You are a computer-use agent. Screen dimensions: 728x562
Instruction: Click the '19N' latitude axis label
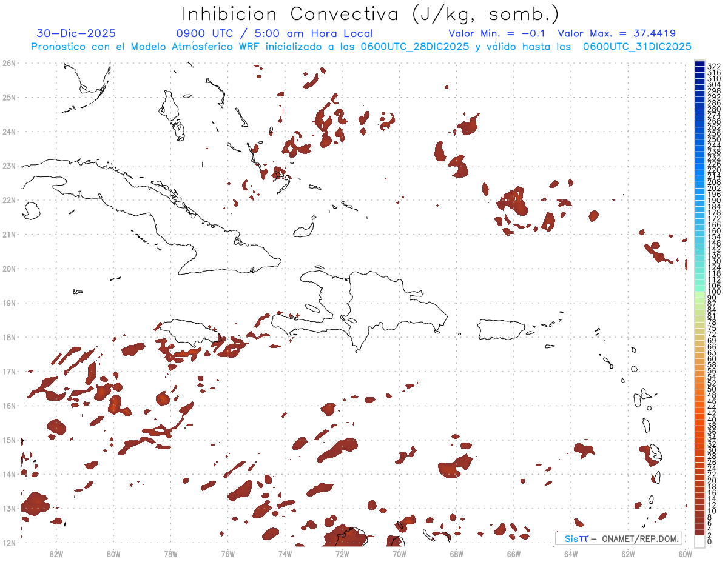(9, 303)
